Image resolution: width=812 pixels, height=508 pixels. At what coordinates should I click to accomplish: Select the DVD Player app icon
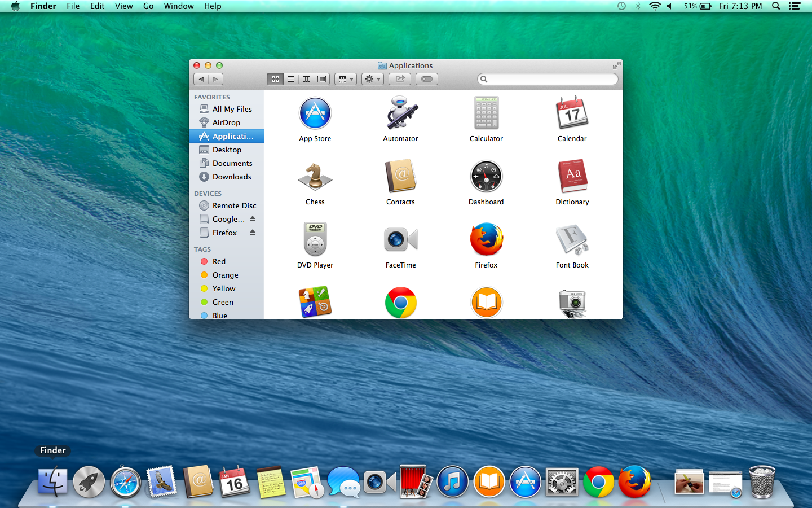315,239
